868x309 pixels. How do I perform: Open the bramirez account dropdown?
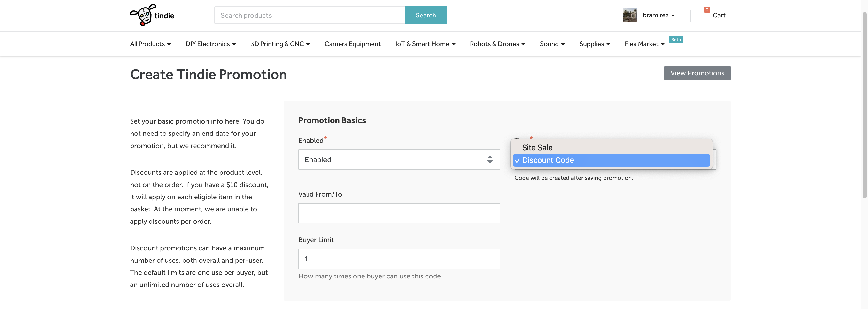click(658, 15)
